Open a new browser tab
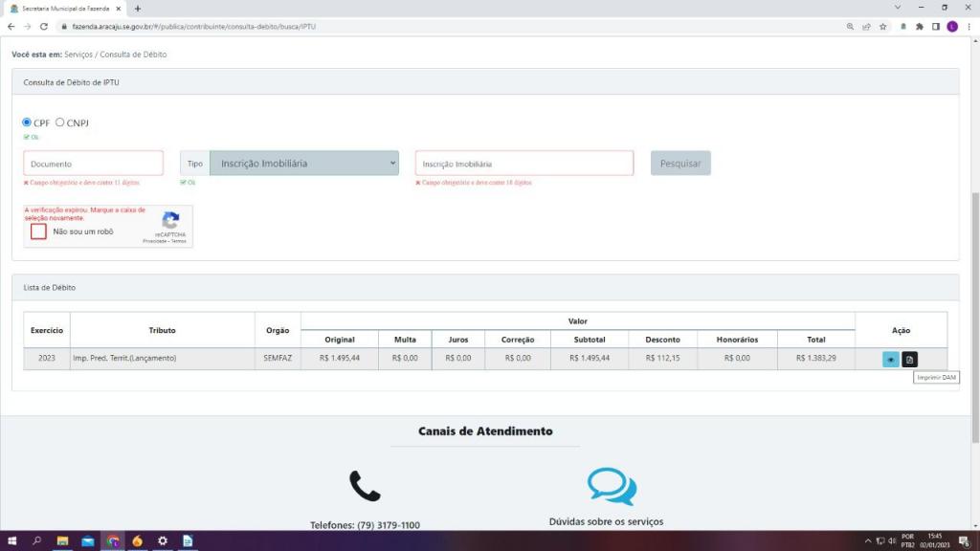The image size is (980, 551). pos(138,8)
